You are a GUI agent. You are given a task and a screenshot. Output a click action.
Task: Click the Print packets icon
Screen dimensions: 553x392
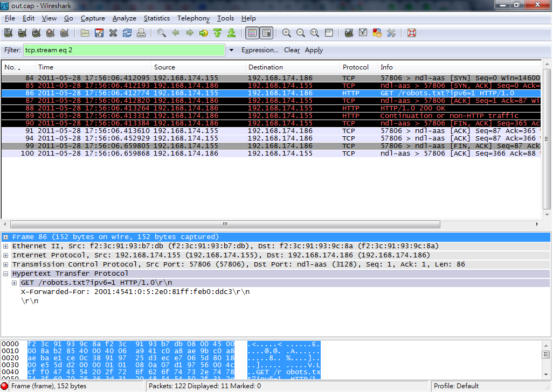click(141, 33)
